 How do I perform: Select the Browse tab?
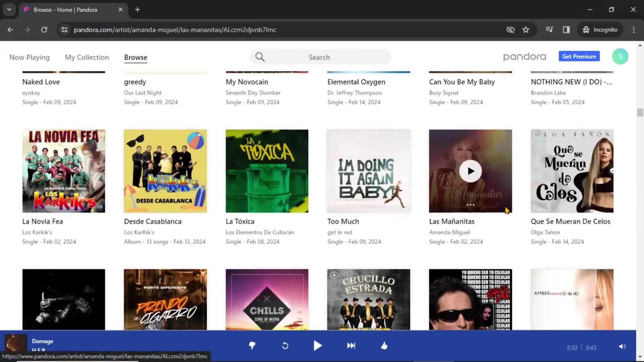136,57
